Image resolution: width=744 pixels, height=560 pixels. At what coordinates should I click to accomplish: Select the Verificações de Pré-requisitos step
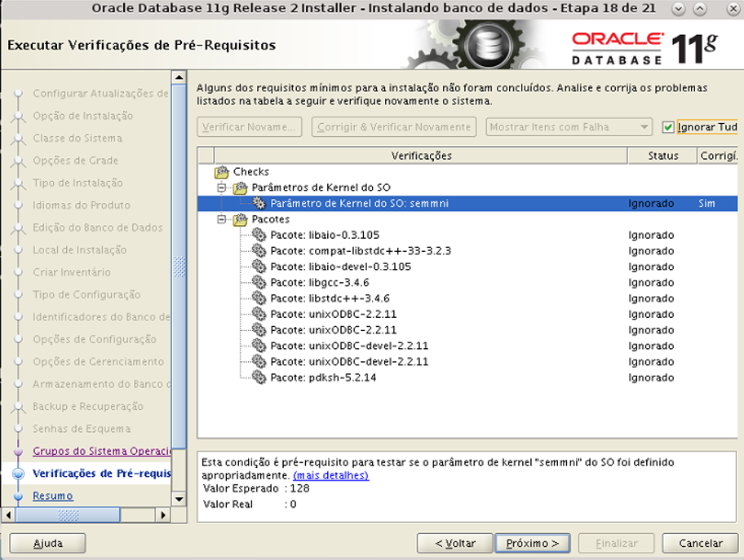tap(101, 474)
